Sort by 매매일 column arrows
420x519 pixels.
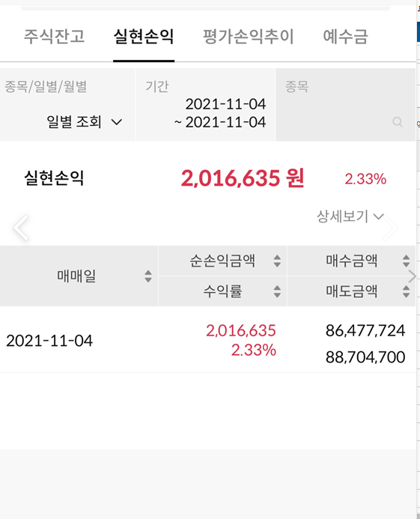(148, 276)
